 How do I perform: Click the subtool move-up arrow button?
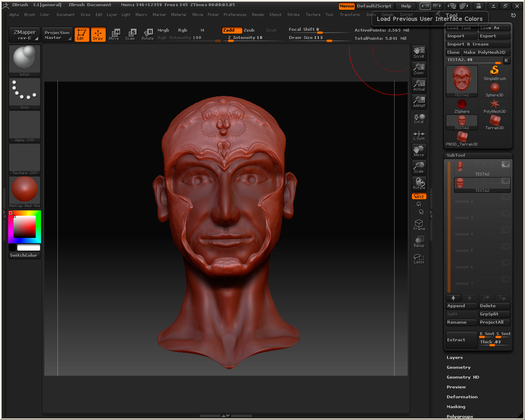point(454,298)
